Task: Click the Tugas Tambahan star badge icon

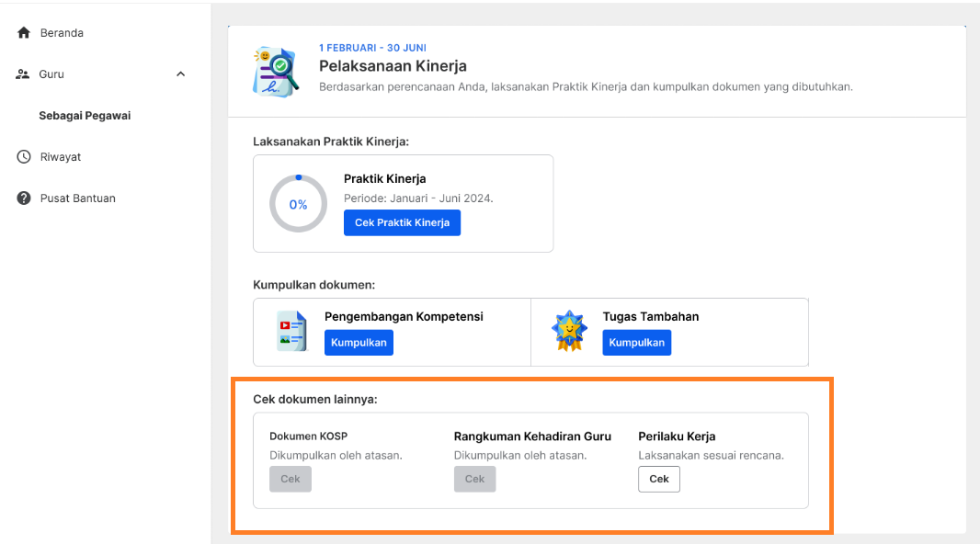Action: click(x=569, y=331)
